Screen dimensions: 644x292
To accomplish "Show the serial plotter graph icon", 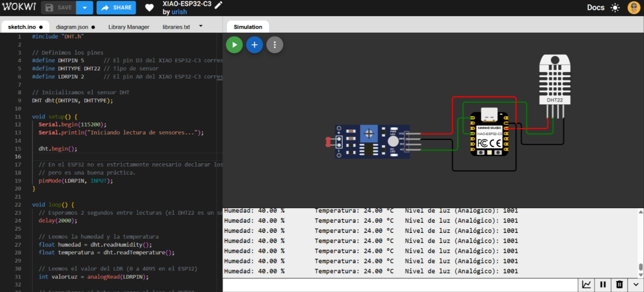I will point(586,285).
